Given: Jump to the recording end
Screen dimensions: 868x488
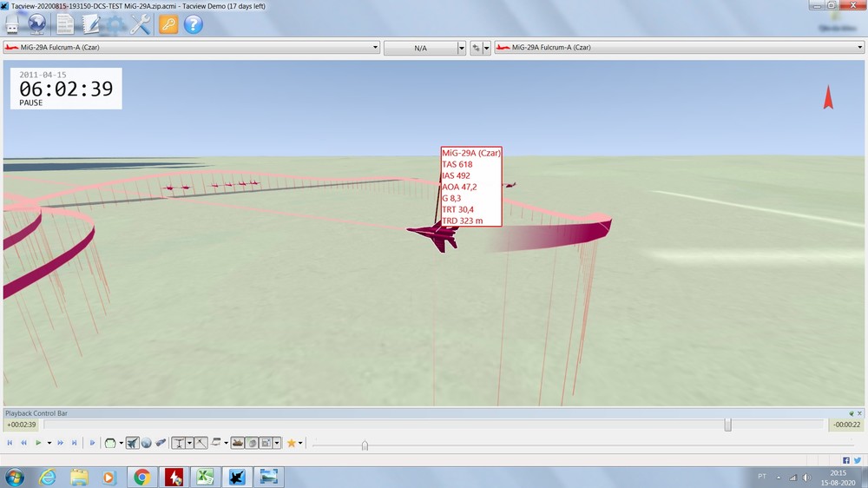Looking at the screenshot, I should [x=74, y=443].
